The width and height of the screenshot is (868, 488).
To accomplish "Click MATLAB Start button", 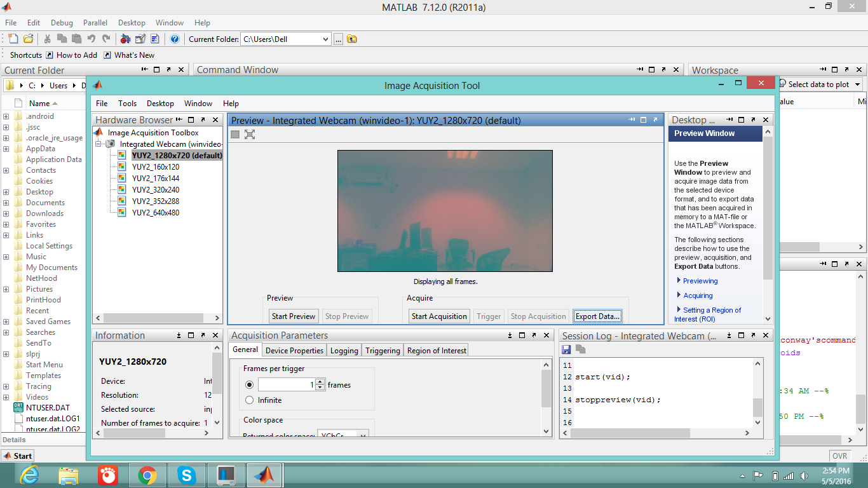I will click(18, 456).
